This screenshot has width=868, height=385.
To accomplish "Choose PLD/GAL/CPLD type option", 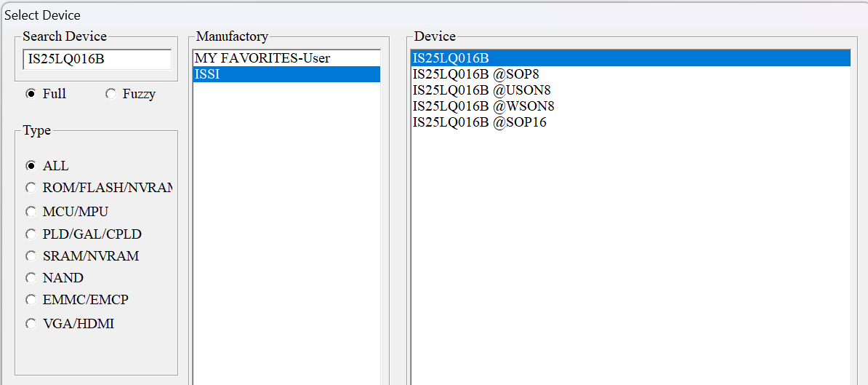I will point(31,234).
